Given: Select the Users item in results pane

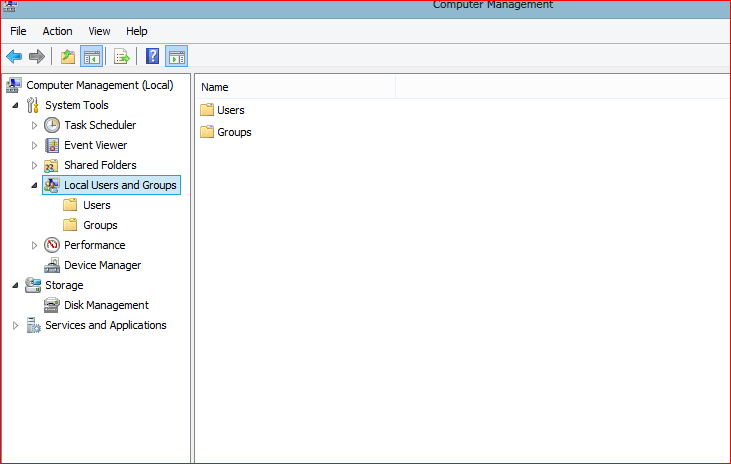Looking at the screenshot, I should pos(231,110).
